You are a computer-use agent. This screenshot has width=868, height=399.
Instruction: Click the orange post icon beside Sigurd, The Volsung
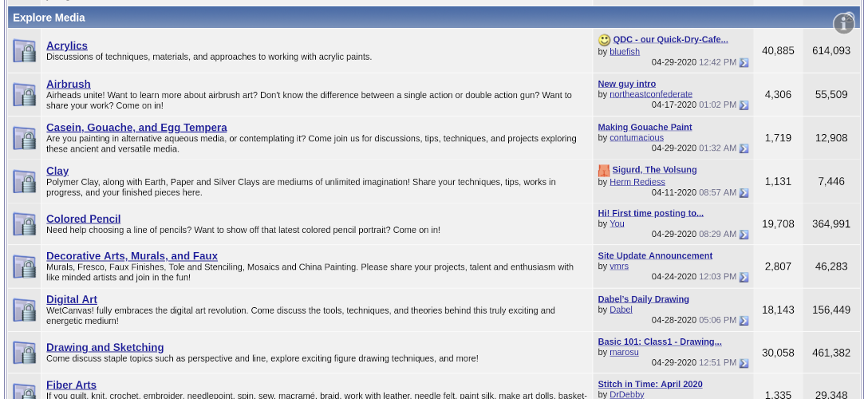(604, 170)
